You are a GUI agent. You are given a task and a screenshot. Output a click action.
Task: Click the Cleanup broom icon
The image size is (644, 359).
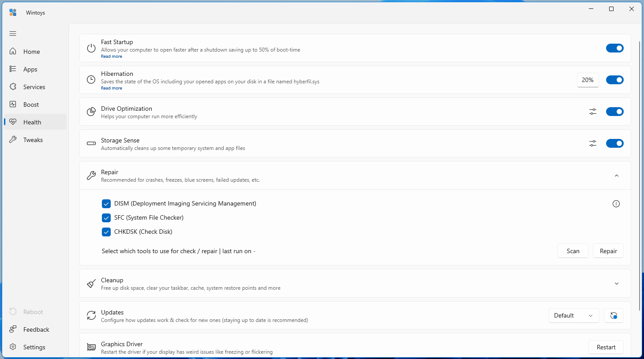point(91,284)
